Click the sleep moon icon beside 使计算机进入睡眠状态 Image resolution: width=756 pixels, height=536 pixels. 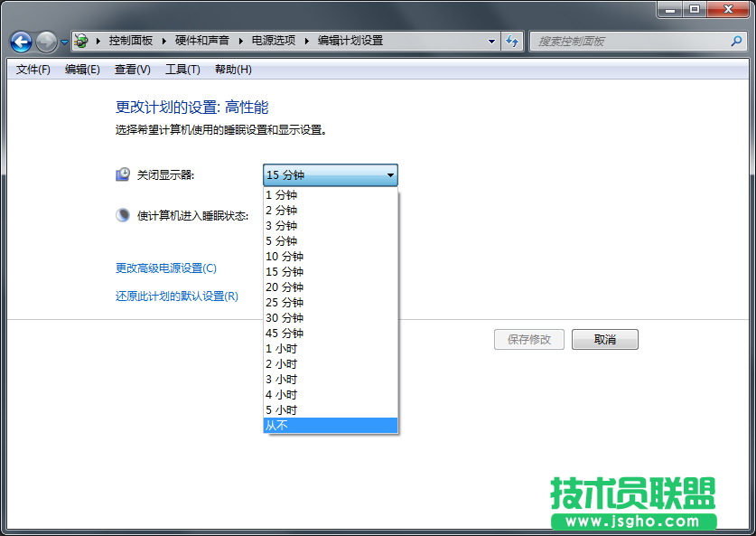coord(122,214)
